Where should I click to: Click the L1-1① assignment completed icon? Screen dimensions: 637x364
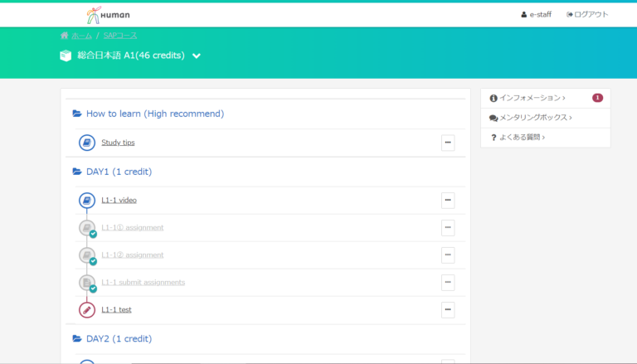click(87, 228)
